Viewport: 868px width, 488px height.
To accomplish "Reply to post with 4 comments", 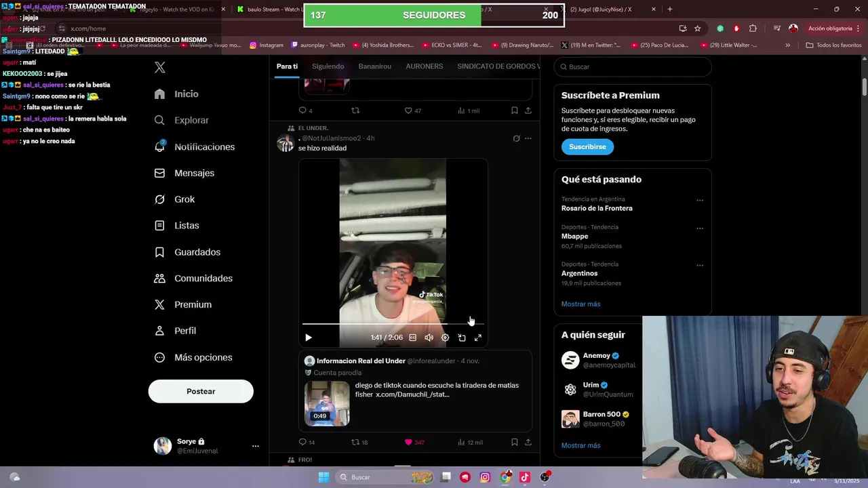I will pos(306,110).
